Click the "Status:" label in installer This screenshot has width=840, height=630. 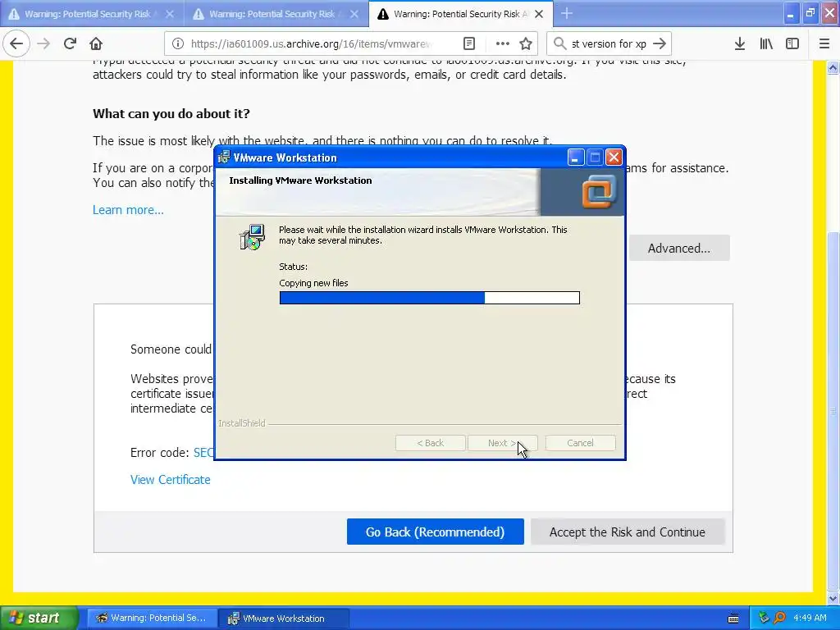[294, 267]
